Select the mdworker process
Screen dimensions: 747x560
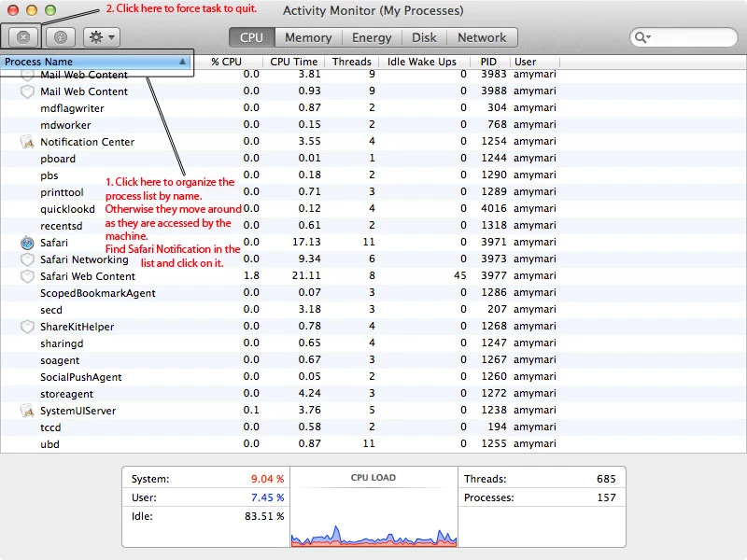[373, 125]
